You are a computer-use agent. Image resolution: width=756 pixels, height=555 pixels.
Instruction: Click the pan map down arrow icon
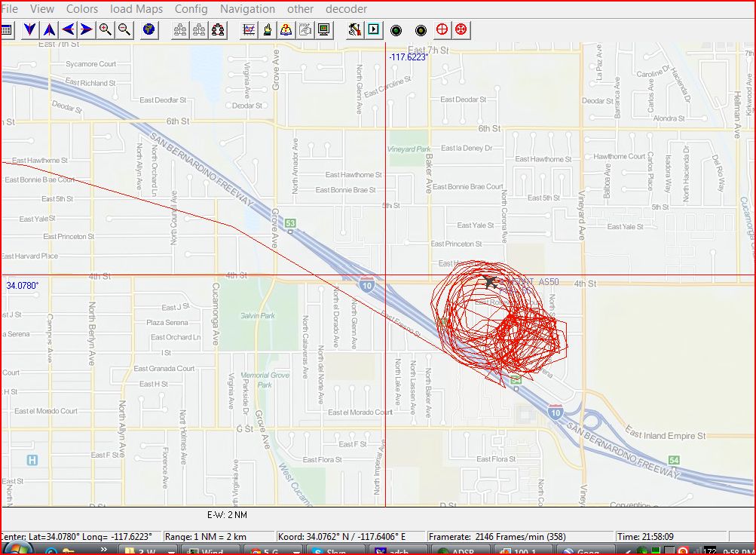pyautogui.click(x=29, y=29)
